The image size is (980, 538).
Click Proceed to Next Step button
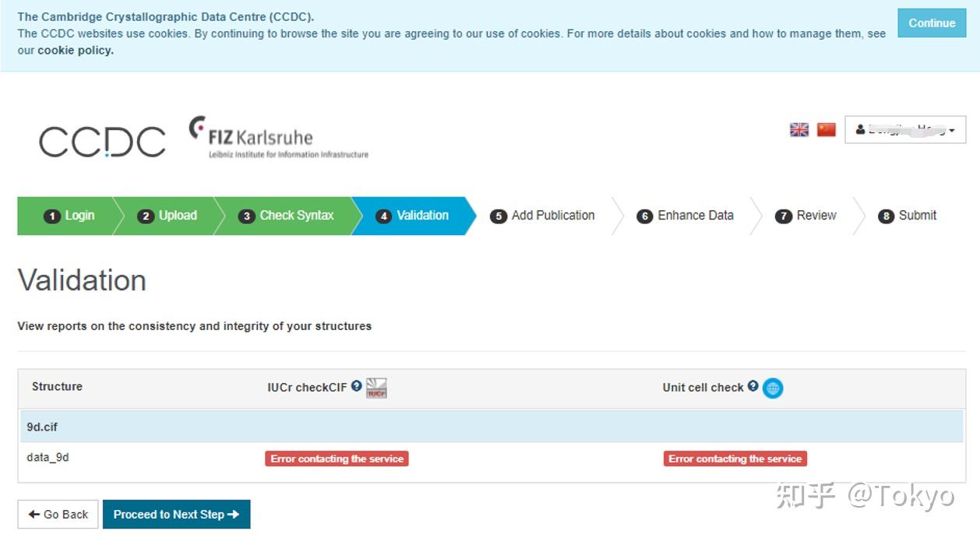click(176, 515)
